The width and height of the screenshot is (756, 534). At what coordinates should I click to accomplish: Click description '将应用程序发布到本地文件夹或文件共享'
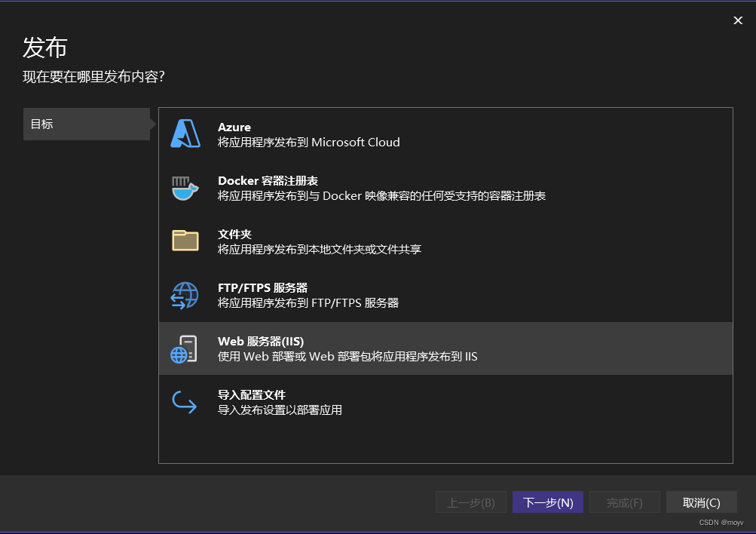[x=319, y=250]
